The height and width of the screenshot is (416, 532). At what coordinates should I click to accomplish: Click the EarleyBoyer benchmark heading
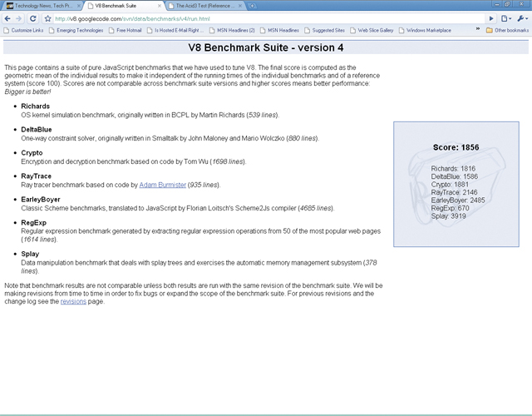[x=41, y=200]
